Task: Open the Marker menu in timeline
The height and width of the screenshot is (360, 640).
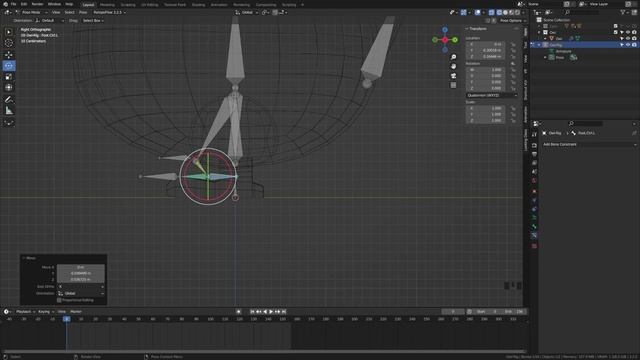Action: 76,312
